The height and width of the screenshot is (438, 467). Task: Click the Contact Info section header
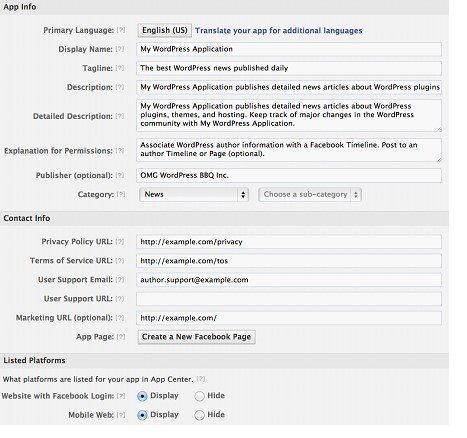point(224,218)
